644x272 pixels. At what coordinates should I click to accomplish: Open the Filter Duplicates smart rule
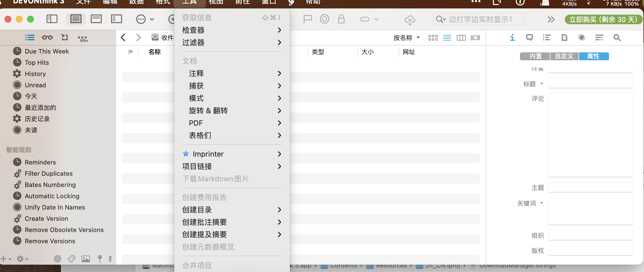(x=48, y=173)
